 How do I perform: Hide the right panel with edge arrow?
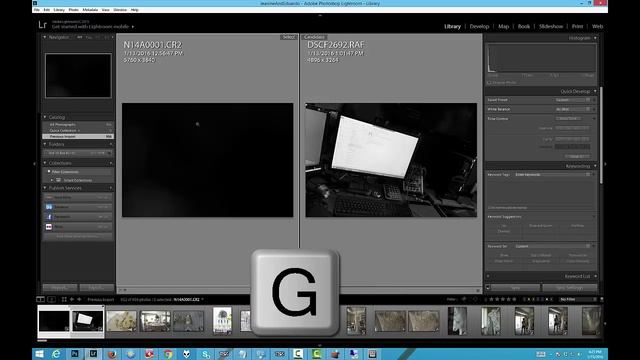pyautogui.click(x=605, y=164)
